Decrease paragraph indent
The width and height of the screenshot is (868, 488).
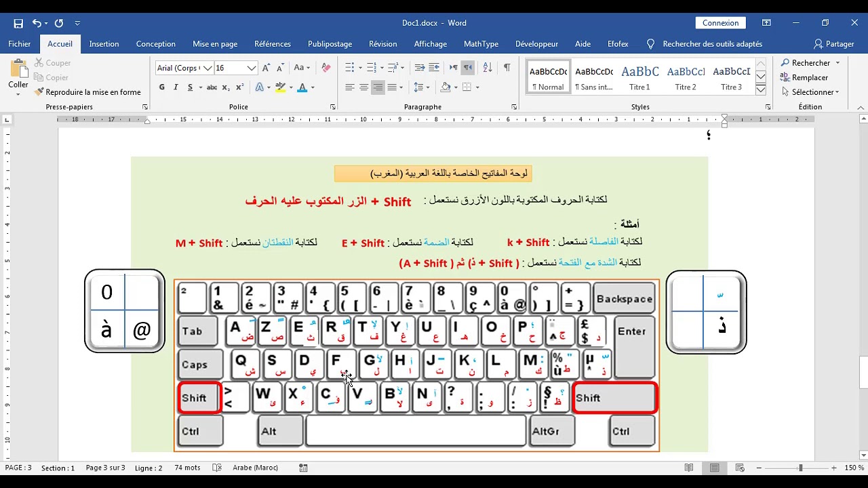(420, 68)
